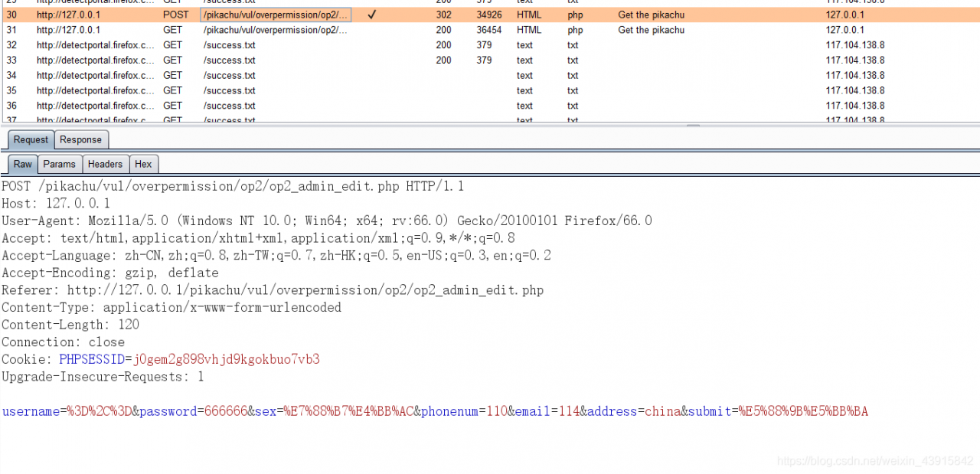
Task: Click the Content-Length: 120 line
Action: point(70,325)
